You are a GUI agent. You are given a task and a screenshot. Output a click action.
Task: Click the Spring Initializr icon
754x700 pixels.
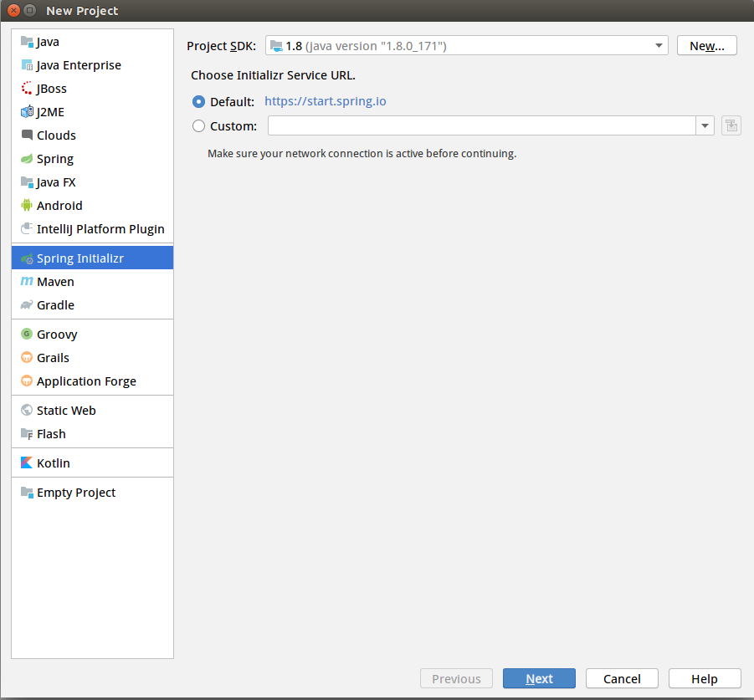(27, 258)
